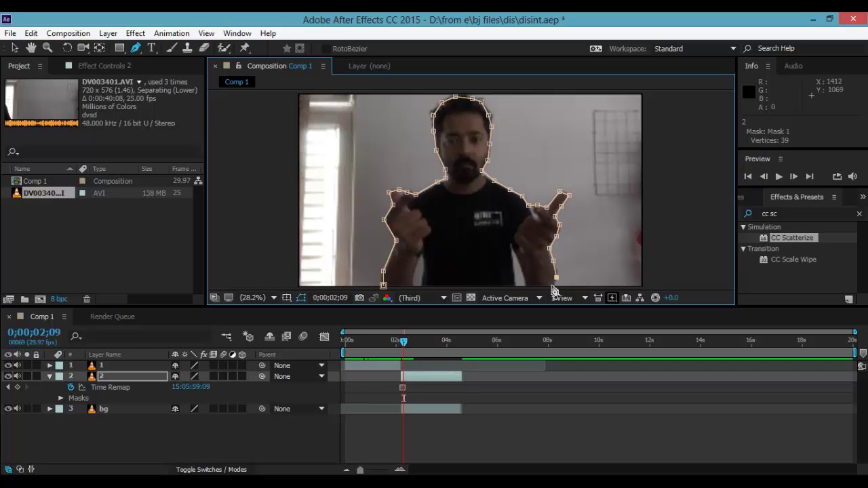The image size is (868, 488).
Task: Select the Rotation tool
Action: (67, 47)
